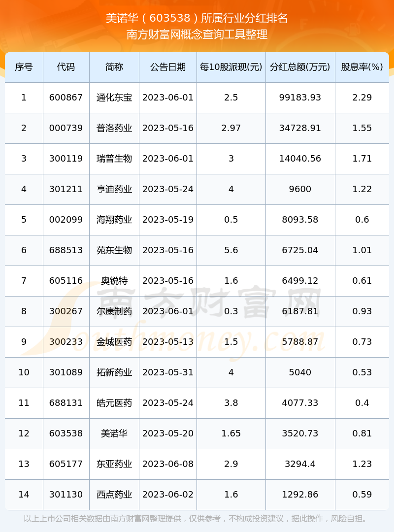The width and height of the screenshot is (394, 532).
Task: Select the name 皓元医药
Action: (x=114, y=403)
